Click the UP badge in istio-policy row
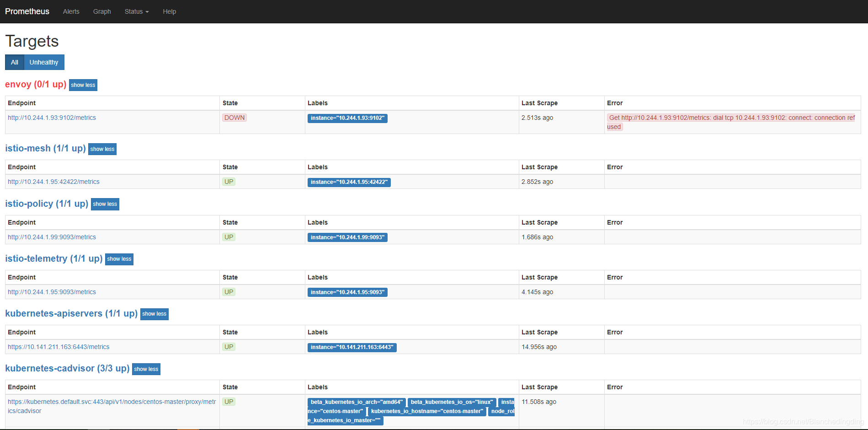 (229, 237)
